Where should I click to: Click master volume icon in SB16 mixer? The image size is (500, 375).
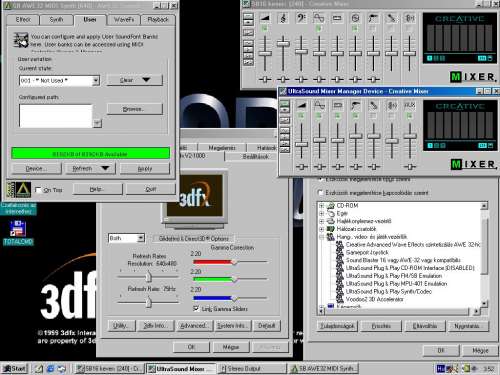click(x=265, y=18)
